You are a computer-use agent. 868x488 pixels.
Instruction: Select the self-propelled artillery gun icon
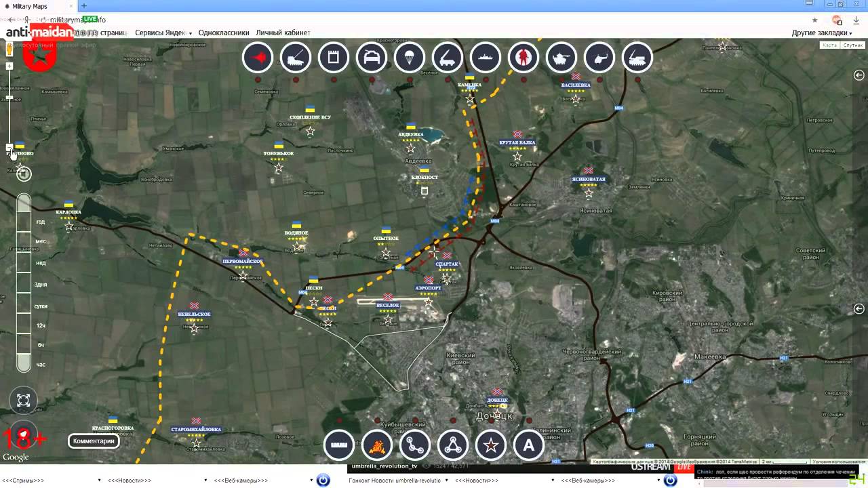point(296,58)
